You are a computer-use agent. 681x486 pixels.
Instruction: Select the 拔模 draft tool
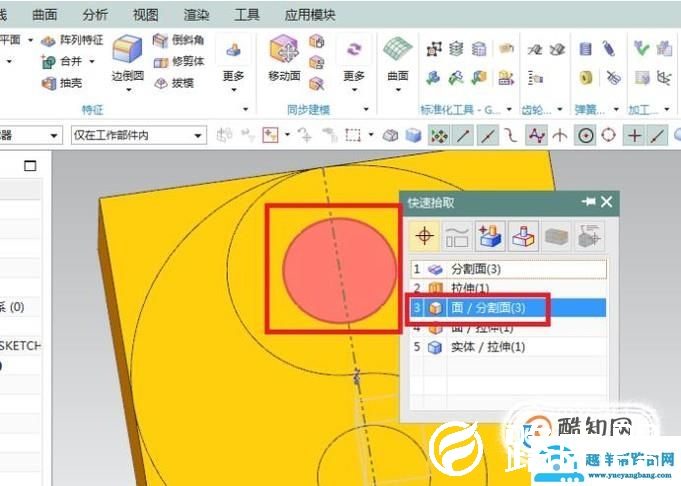coord(174,83)
